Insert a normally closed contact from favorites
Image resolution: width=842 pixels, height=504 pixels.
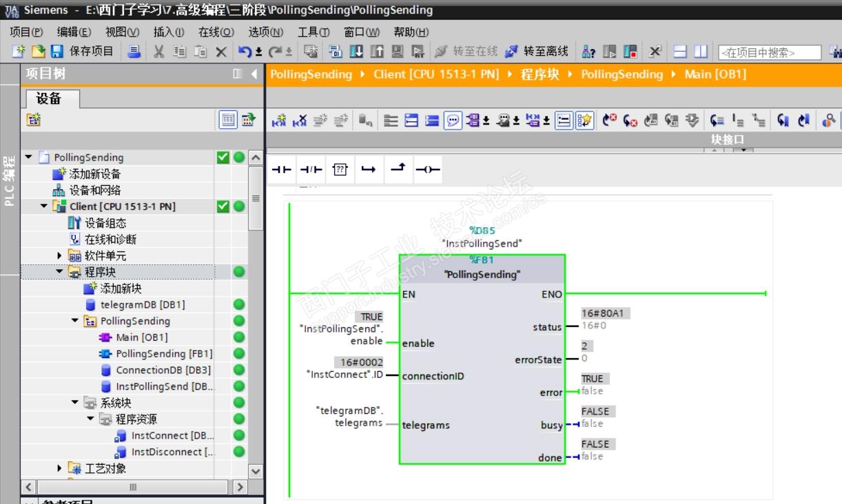(x=311, y=169)
